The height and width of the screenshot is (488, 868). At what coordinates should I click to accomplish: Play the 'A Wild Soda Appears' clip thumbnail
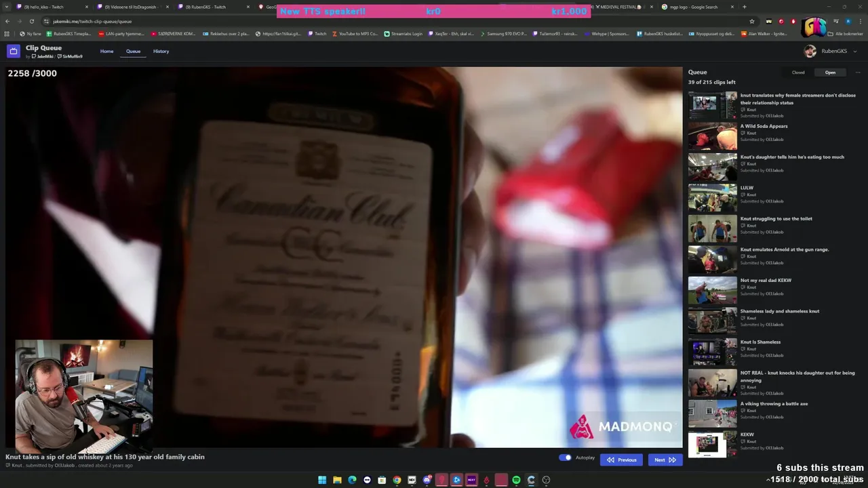click(x=712, y=136)
